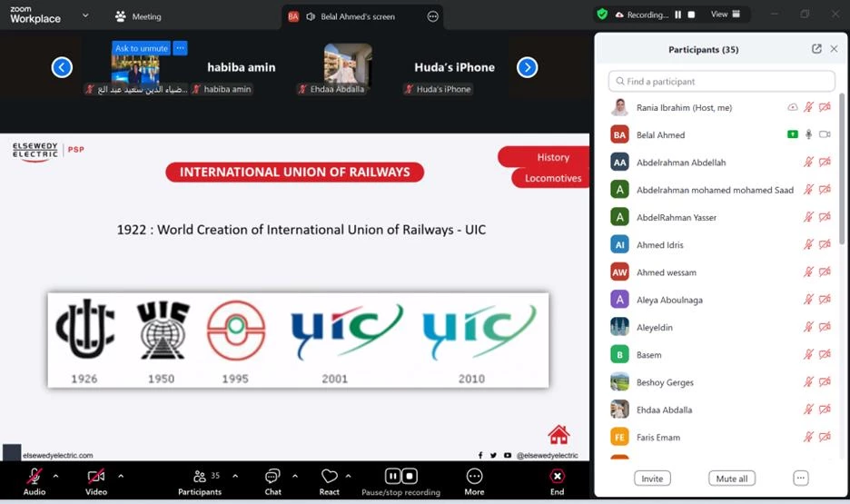Open the View layout dropdown
The width and height of the screenshot is (850, 504).
tap(726, 15)
